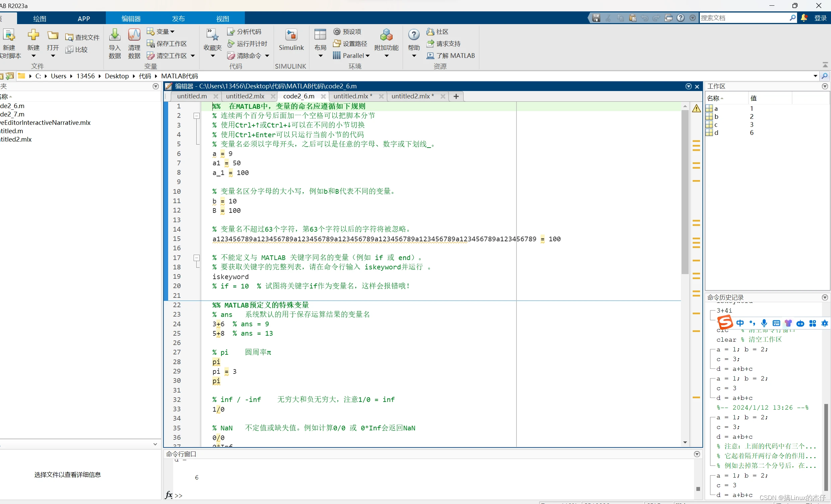Click 'clear % 清空工作区' in command history
The width and height of the screenshot is (831, 504).
tap(749, 339)
